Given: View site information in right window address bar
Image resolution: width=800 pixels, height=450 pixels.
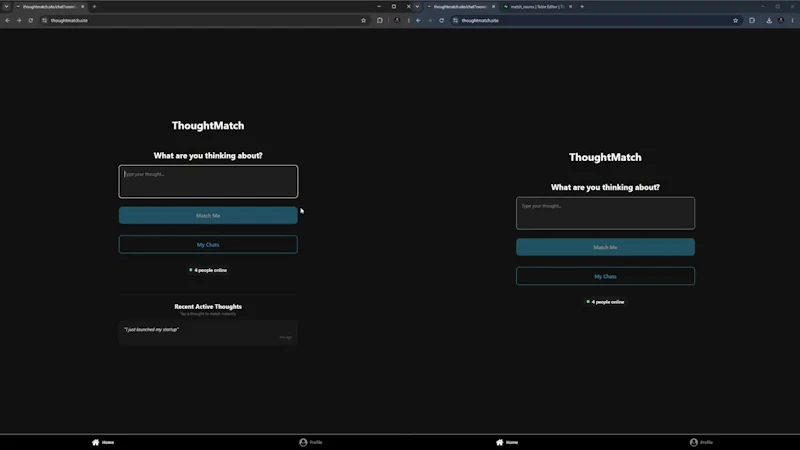Looking at the screenshot, I should [x=455, y=20].
